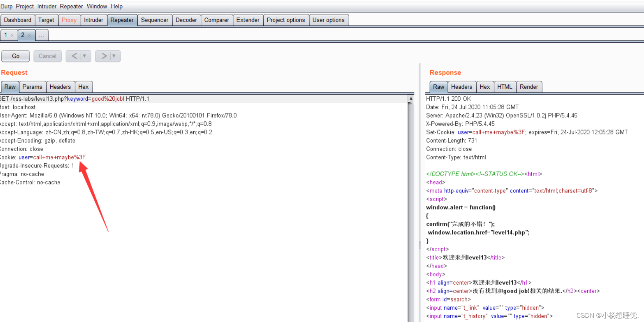Click the request scrollbar up arrow
The height and width of the screenshot is (322, 644).
coord(411,99)
